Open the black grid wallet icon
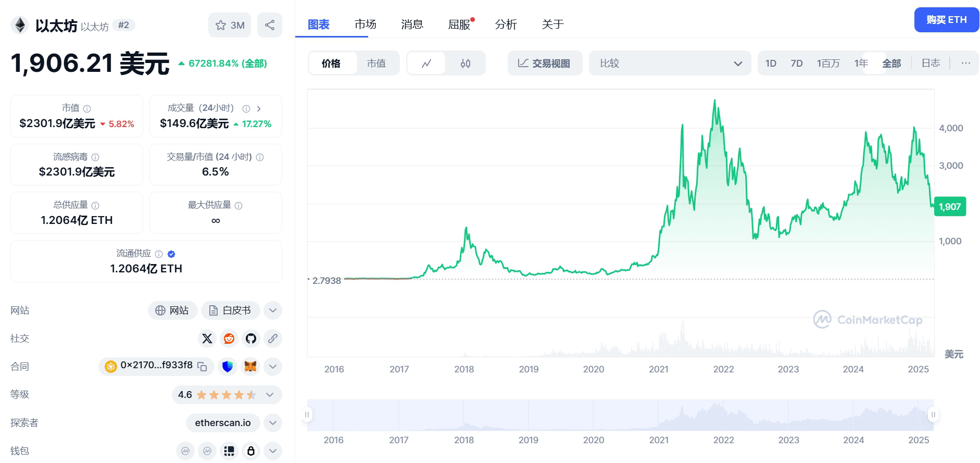Screen dimensions: 980x463 tap(229, 451)
